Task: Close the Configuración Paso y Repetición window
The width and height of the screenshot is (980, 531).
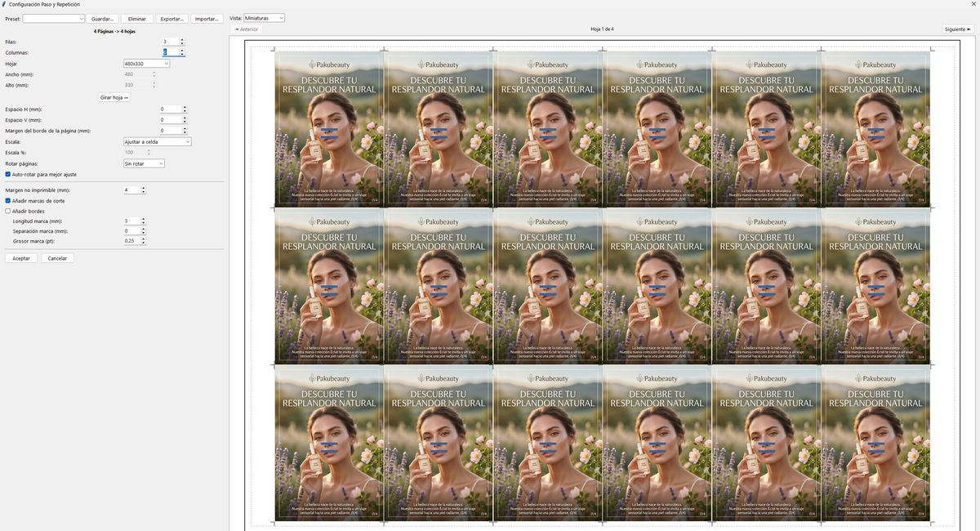Action: (973, 4)
